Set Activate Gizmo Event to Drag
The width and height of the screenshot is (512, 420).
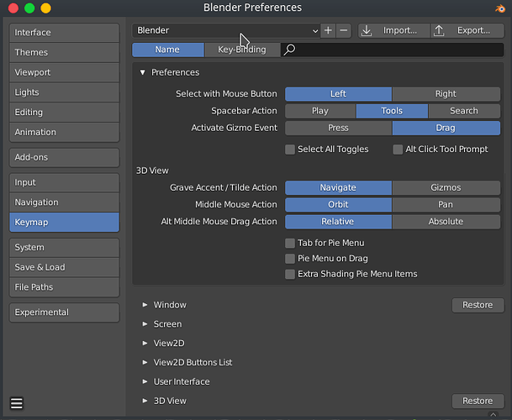(446, 128)
